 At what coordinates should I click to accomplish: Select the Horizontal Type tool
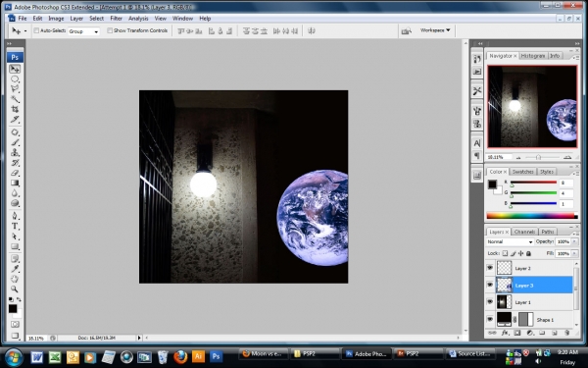coord(15,227)
